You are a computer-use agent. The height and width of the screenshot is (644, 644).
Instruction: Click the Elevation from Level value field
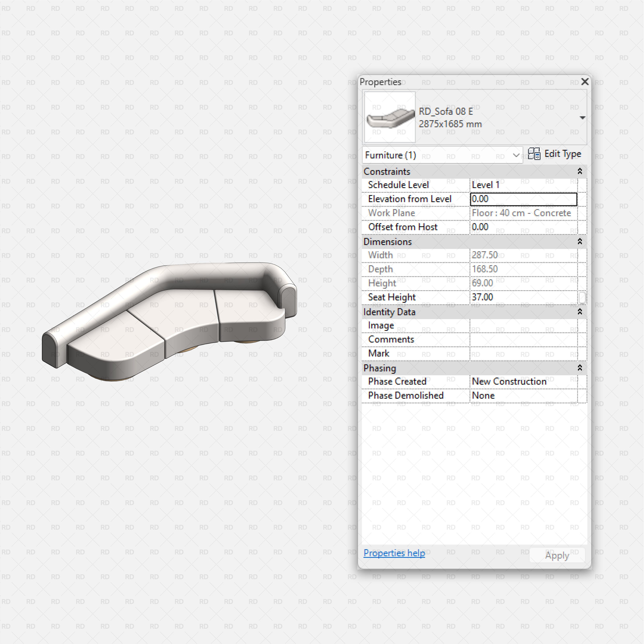pos(523,199)
